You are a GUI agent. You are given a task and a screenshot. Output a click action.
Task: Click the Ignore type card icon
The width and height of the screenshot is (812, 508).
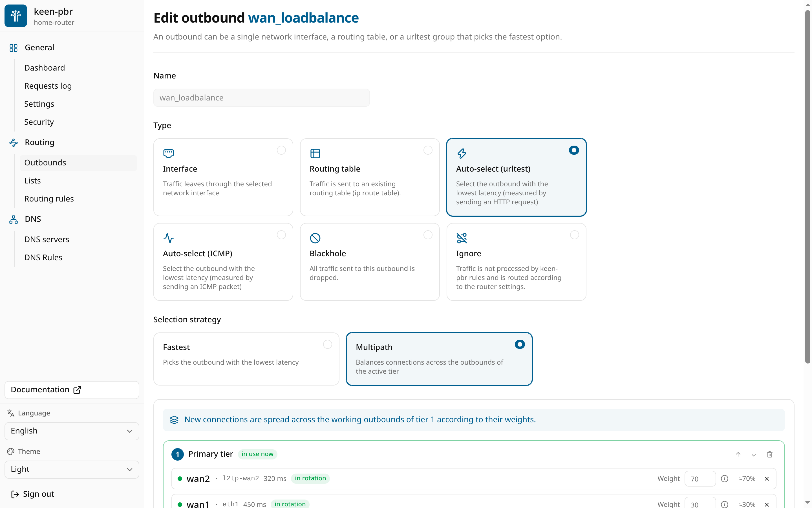coord(462,238)
